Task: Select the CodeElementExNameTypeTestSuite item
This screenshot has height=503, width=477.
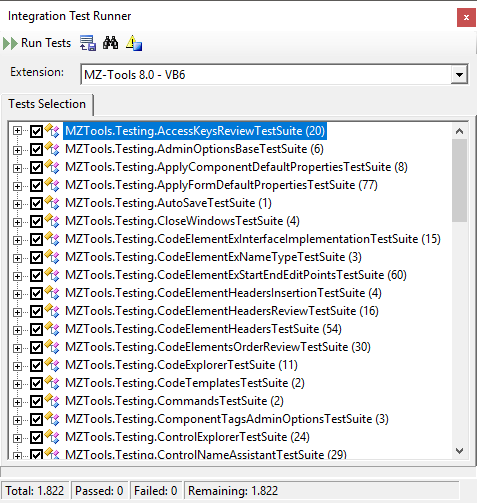Action: (213, 257)
